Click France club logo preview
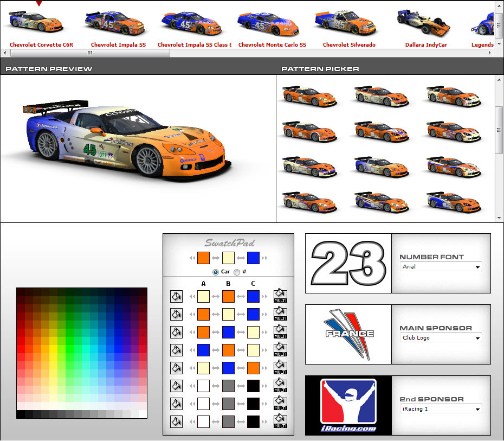 click(348, 335)
